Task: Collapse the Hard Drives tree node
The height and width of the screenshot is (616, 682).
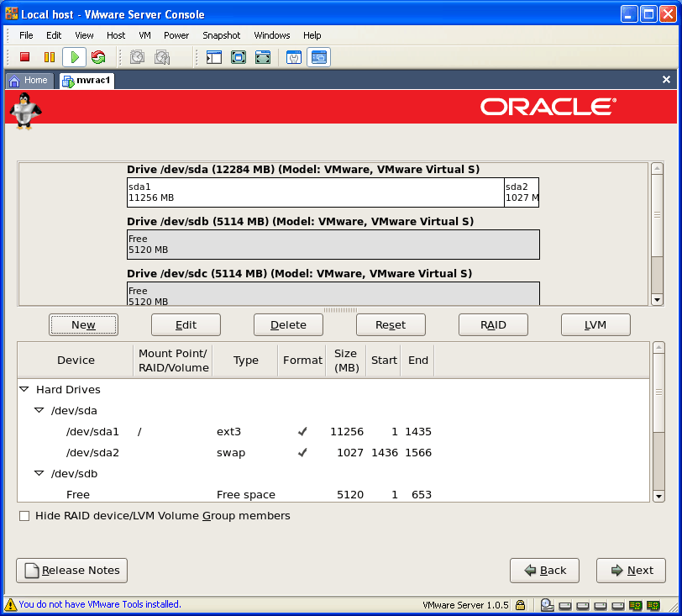Action: [24, 390]
